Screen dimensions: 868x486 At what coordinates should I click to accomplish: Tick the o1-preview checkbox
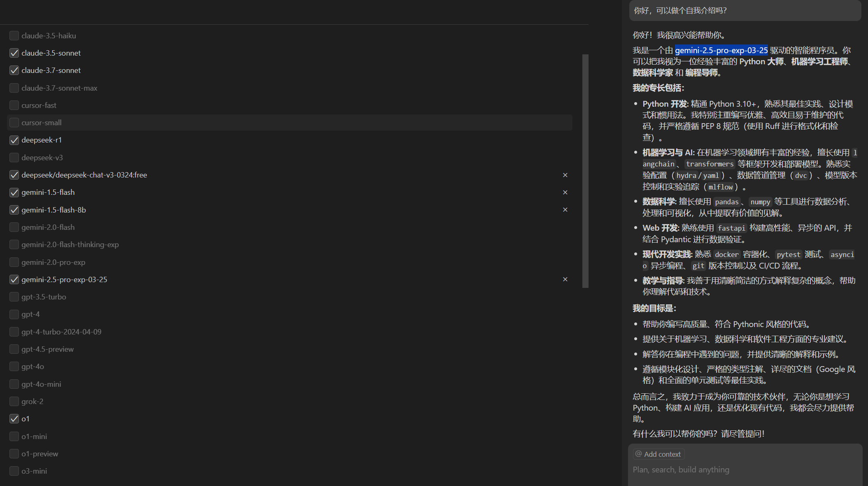tap(14, 453)
